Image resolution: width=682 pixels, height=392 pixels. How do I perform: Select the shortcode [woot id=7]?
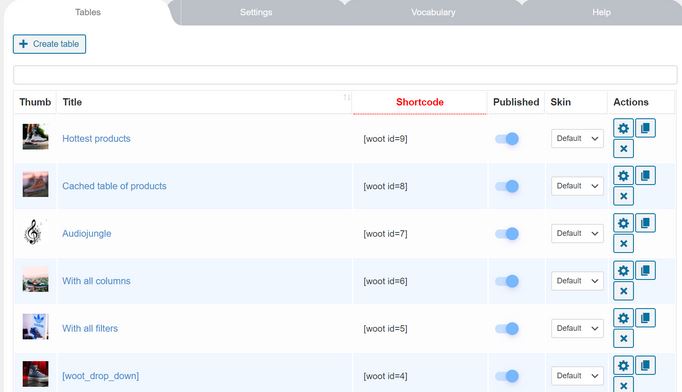point(385,234)
